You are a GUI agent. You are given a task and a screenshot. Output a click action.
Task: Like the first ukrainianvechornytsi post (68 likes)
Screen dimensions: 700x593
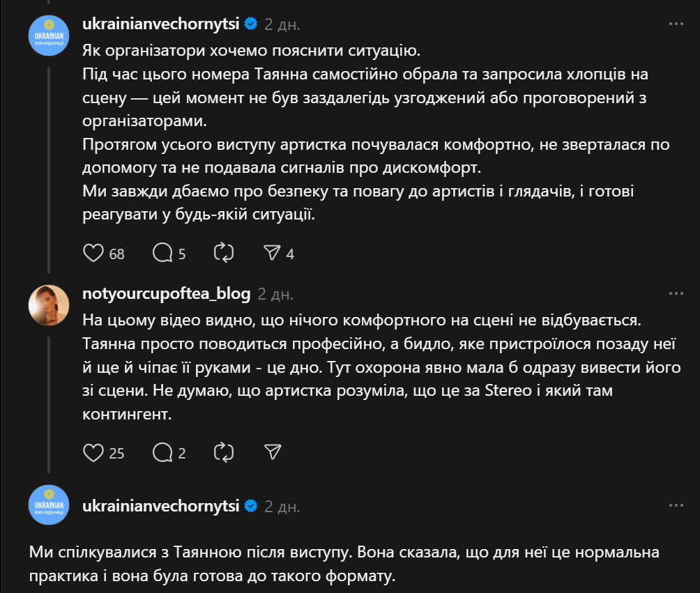pos(93,253)
